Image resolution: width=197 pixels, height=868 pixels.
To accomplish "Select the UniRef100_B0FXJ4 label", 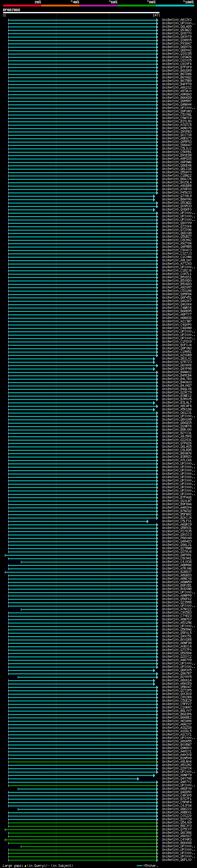I will pyautogui.click(x=177, y=345).
